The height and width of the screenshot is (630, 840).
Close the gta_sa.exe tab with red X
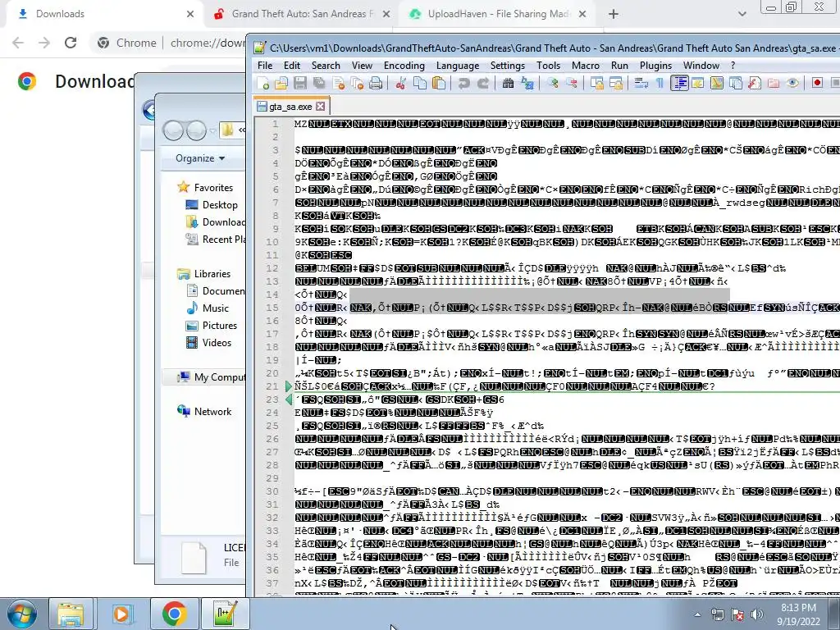tap(321, 106)
